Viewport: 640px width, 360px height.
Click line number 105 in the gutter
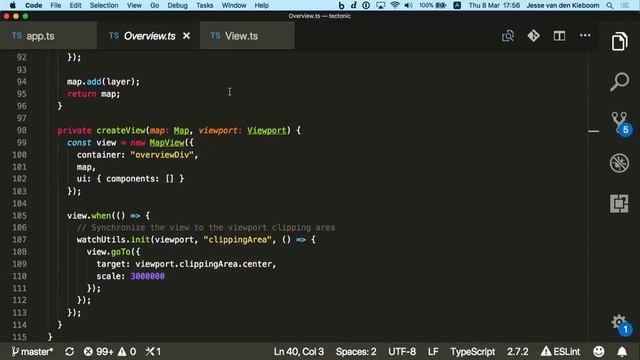[x=20, y=215]
